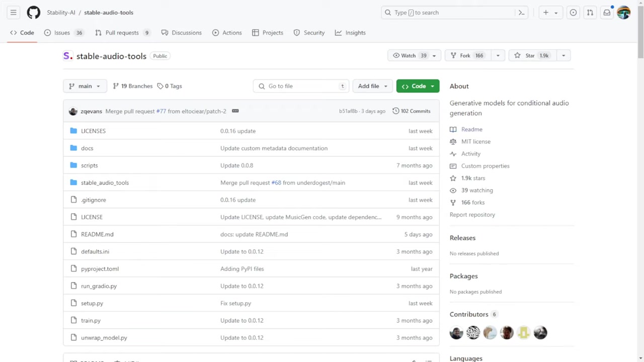
Task: Open pull request #77 link
Action: point(161,111)
